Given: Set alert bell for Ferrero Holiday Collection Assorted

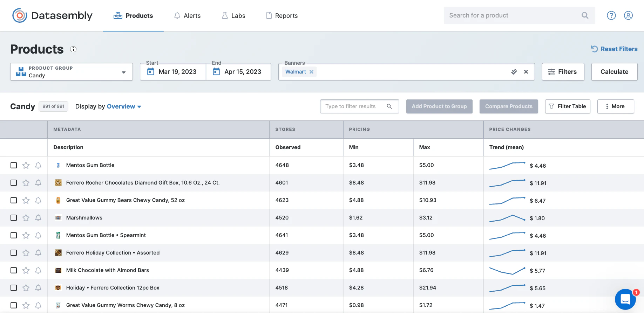Looking at the screenshot, I should point(38,253).
